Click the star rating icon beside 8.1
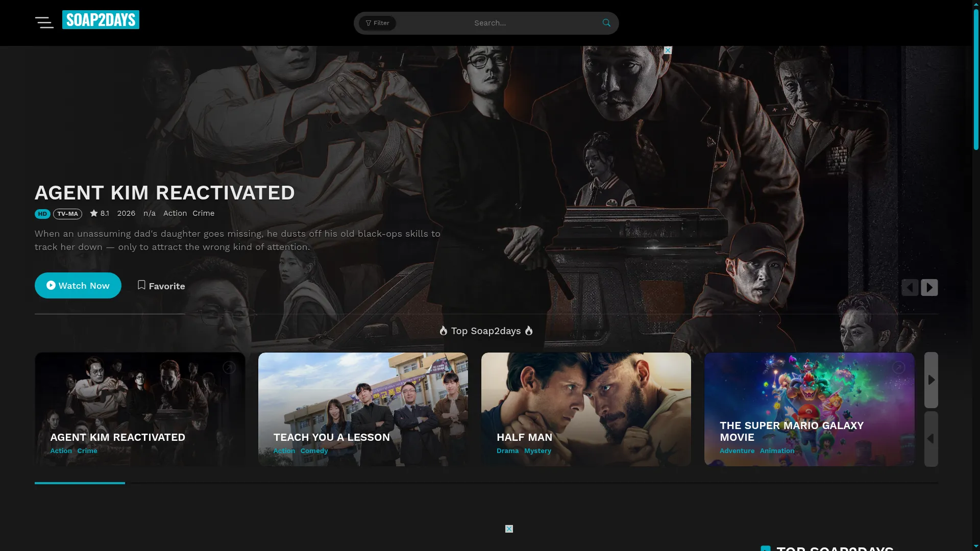Viewport: 980px width, 551px height. pos(94,213)
